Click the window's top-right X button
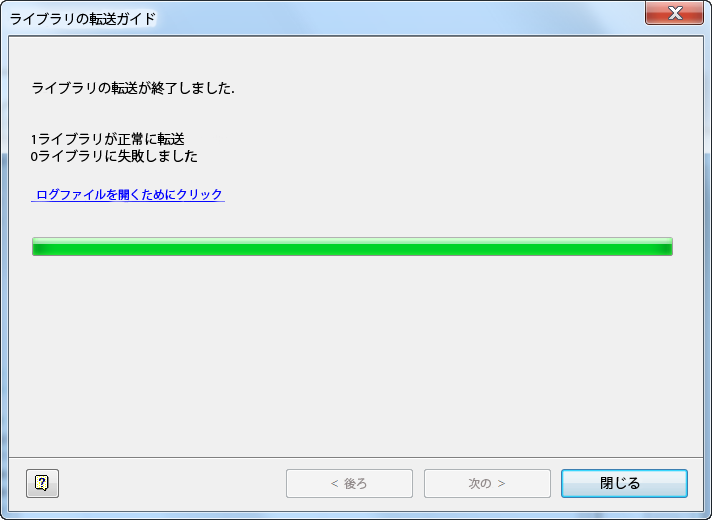The width and height of the screenshot is (712, 520). [674, 13]
